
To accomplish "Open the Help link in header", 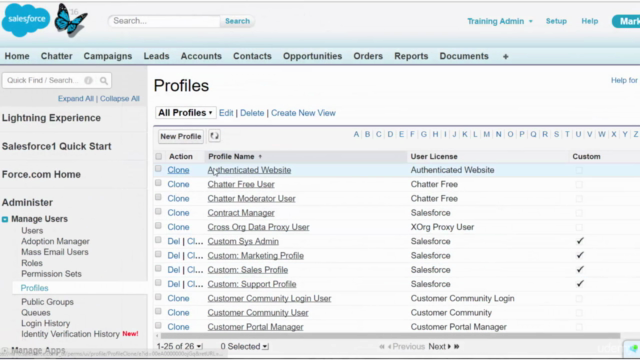I will (590, 21).
